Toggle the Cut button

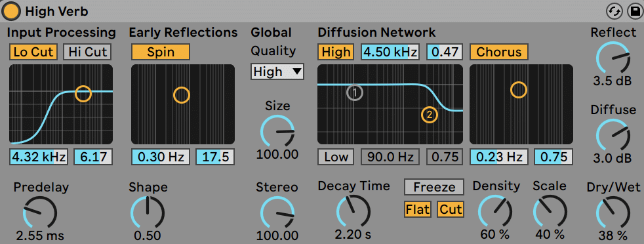(451, 209)
